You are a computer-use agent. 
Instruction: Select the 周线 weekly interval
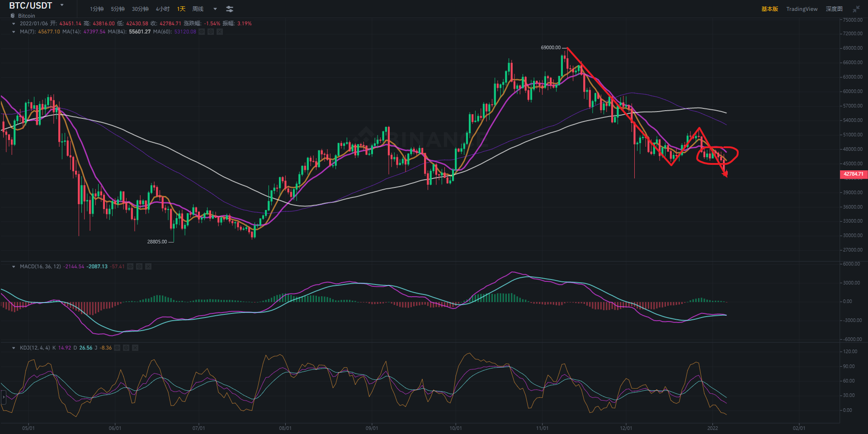(198, 9)
